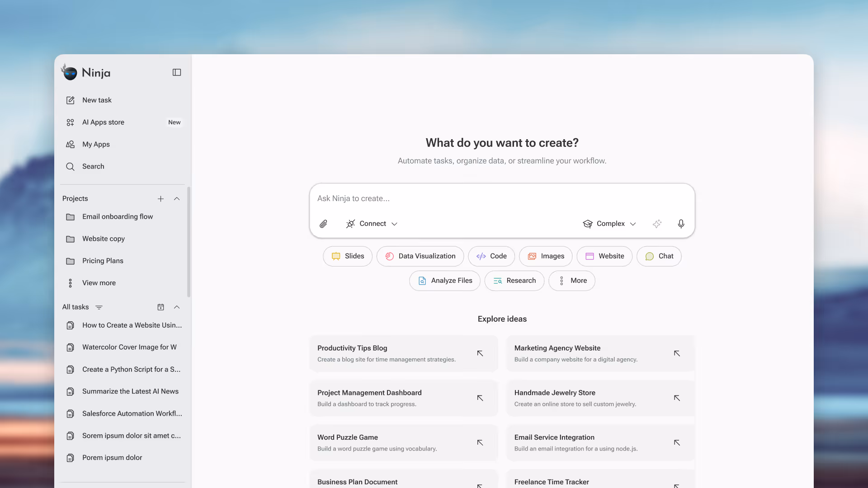The image size is (868, 488).
Task: Start a New task from the sidebar
Action: click(96, 100)
